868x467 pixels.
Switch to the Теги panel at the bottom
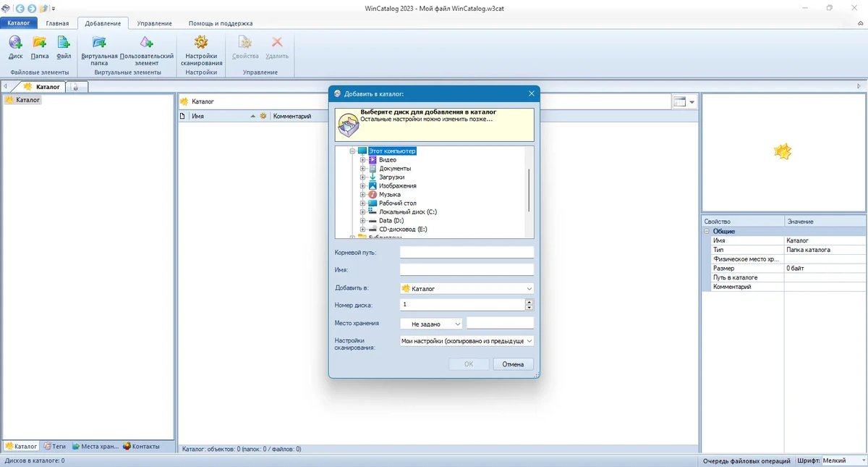(54, 447)
